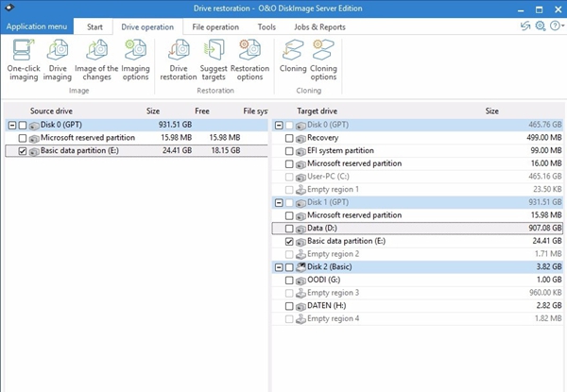Switch to the Start tab
Image resolution: width=567 pixels, height=392 pixels.
(x=94, y=27)
